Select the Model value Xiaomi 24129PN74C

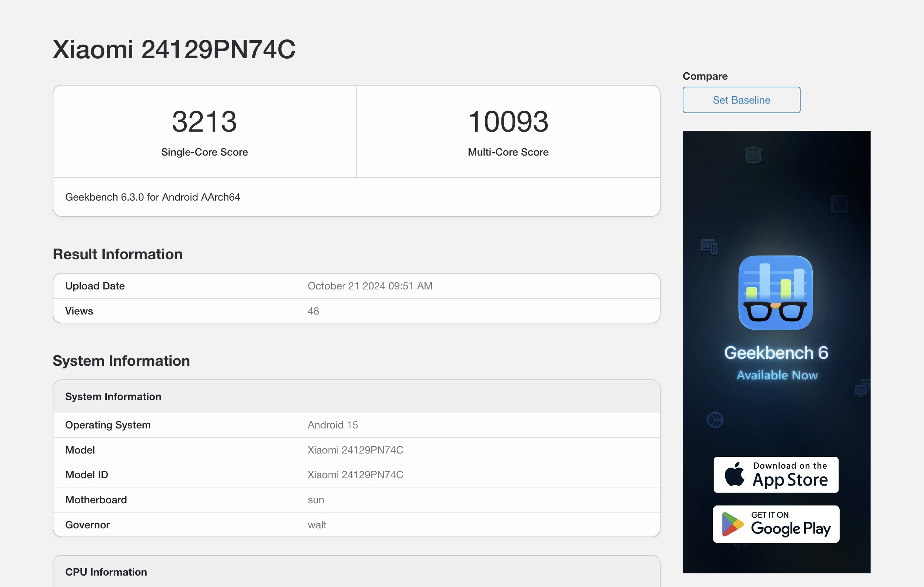pos(355,450)
